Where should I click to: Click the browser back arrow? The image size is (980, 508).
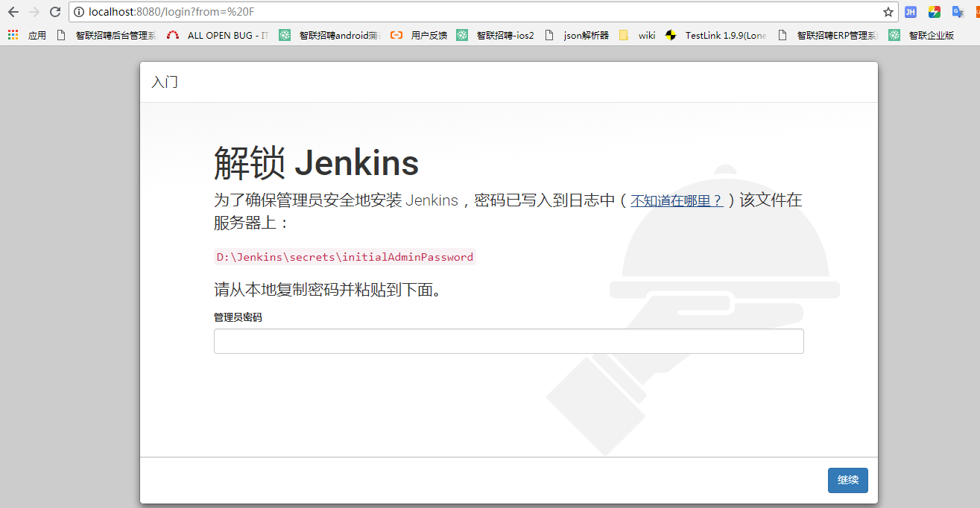(x=13, y=12)
